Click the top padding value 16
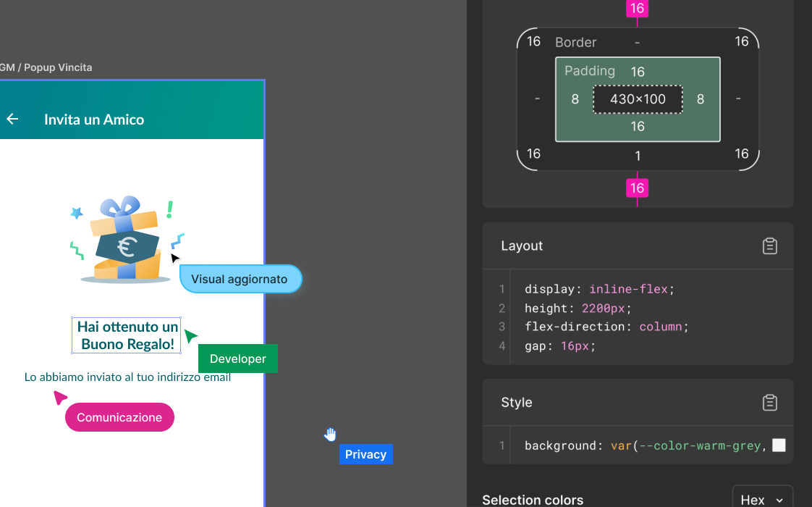The width and height of the screenshot is (812, 507). pos(638,72)
